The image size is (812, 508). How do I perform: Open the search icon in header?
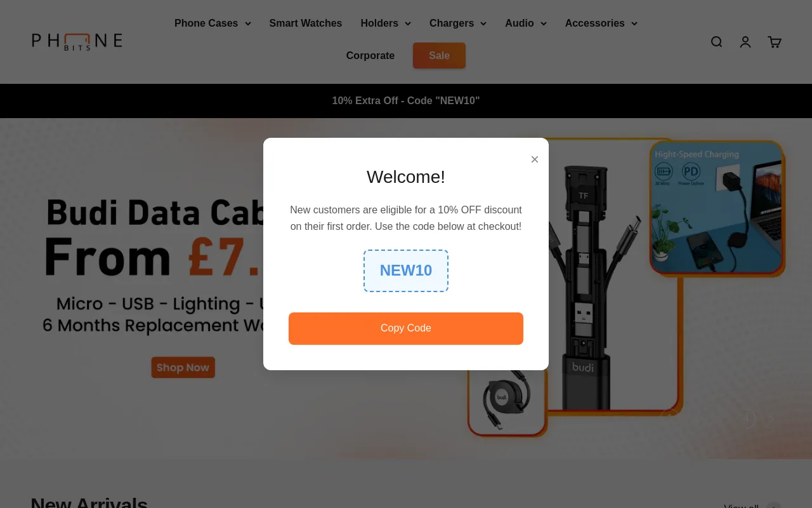coord(716,42)
